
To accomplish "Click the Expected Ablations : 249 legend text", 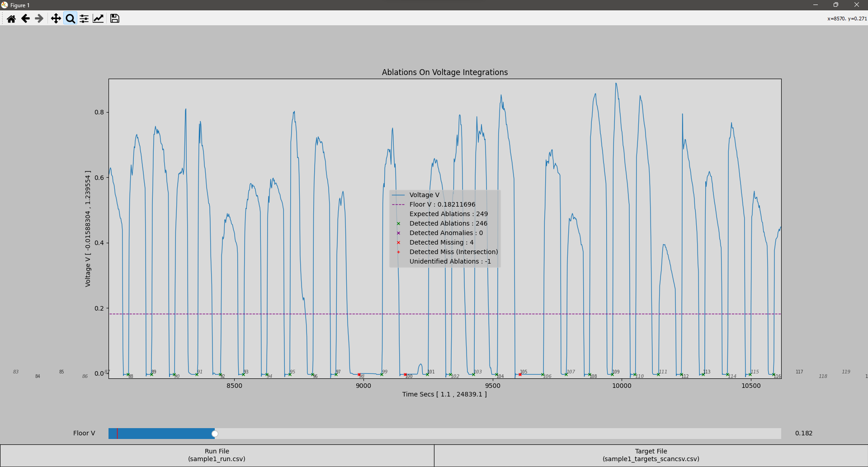I will click(x=448, y=214).
